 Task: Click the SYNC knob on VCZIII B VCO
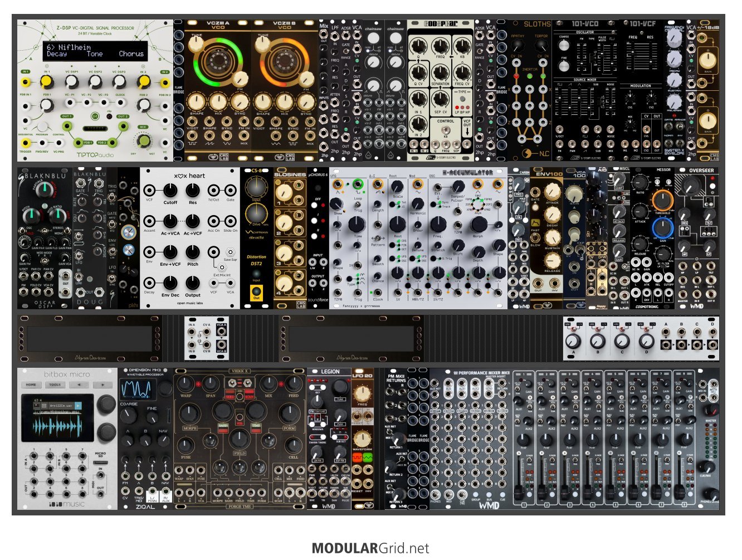(306, 101)
